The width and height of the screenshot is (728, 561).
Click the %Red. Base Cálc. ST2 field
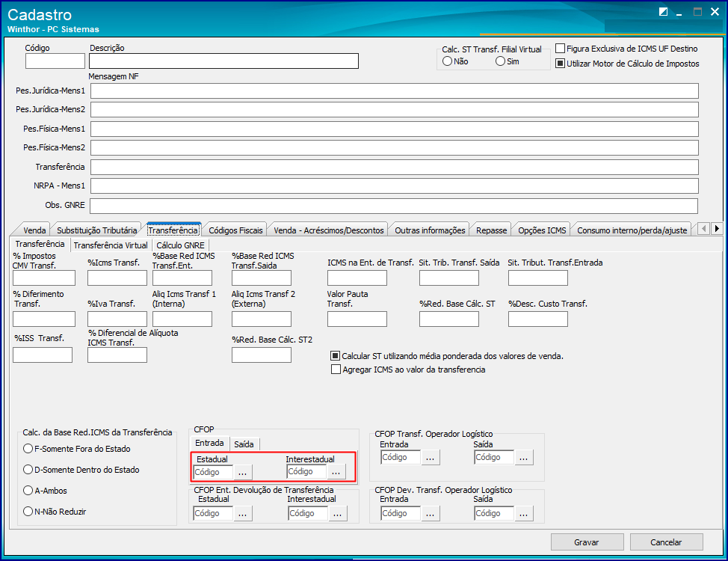click(262, 355)
